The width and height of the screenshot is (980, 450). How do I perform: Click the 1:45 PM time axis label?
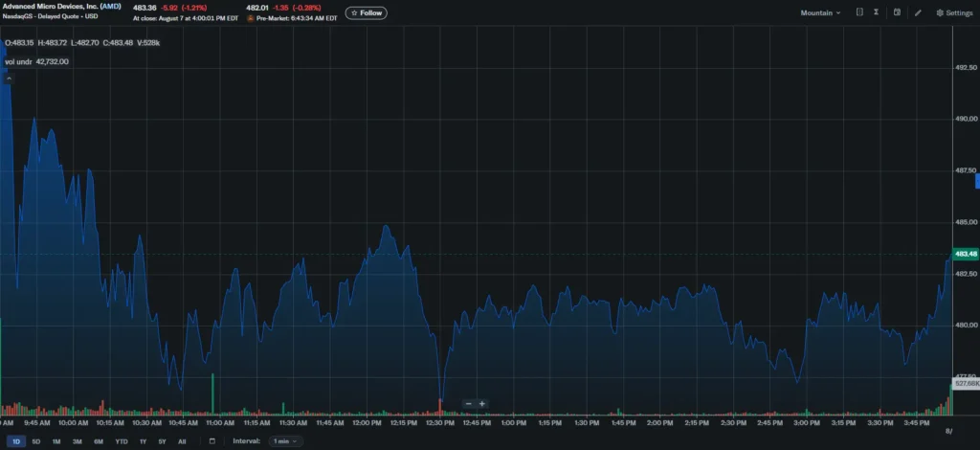point(624,423)
